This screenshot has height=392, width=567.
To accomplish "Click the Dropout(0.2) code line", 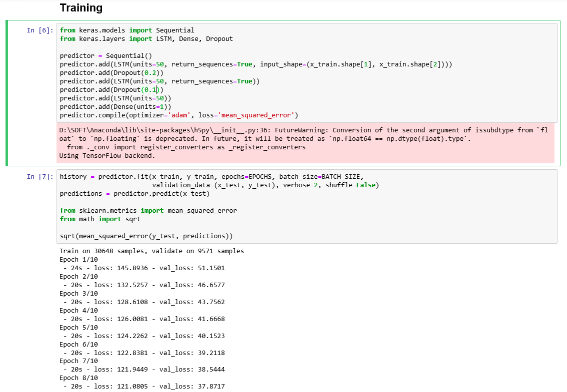I will (111, 72).
